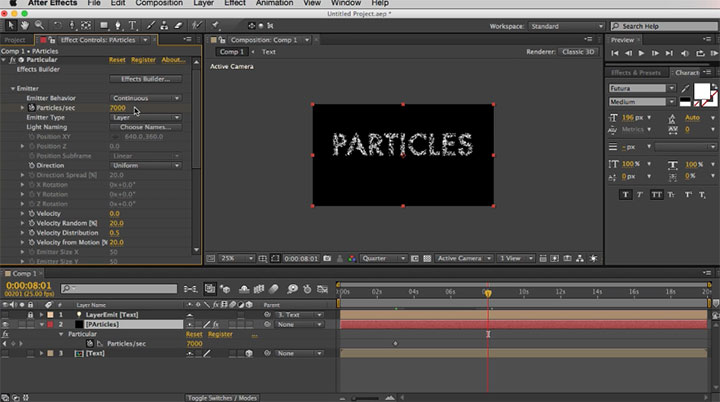The width and height of the screenshot is (720, 402).
Task: Select the Puppet Pin tool
Action: pyautogui.click(x=215, y=26)
